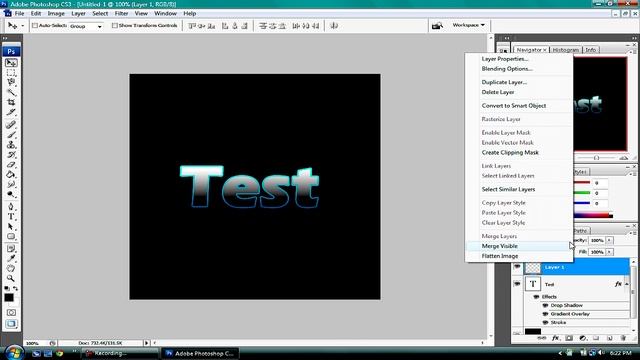
Task: Change screen mode at toolbox bottom
Action: pos(11,324)
